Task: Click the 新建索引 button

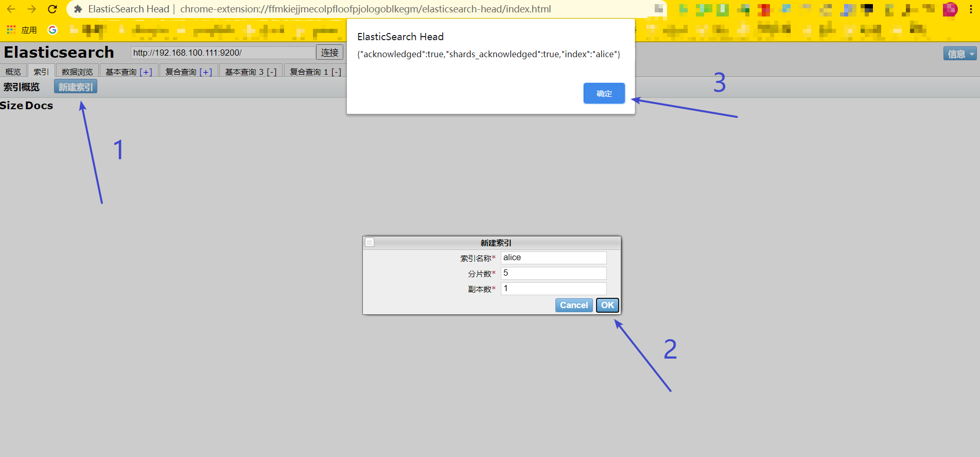Action: (76, 87)
